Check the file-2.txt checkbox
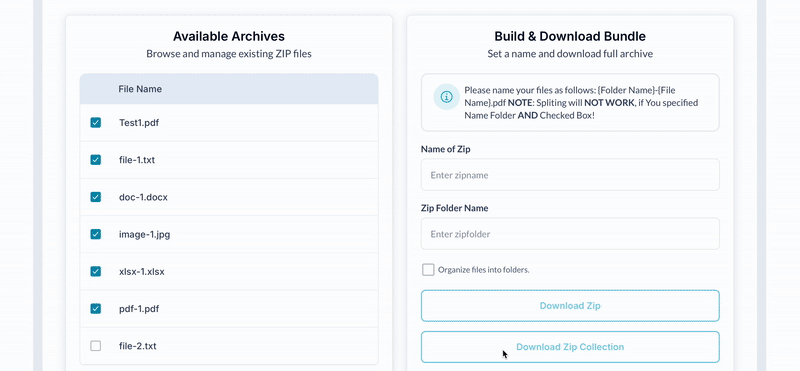The width and height of the screenshot is (800, 371). (95, 346)
